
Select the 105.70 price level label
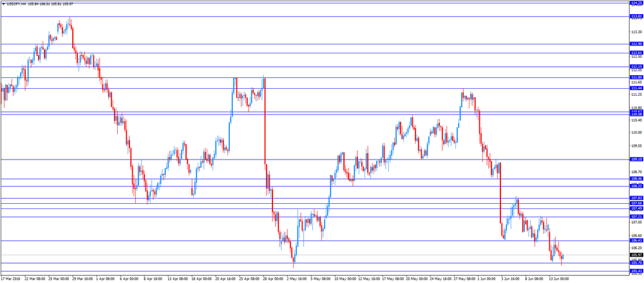coord(637,263)
